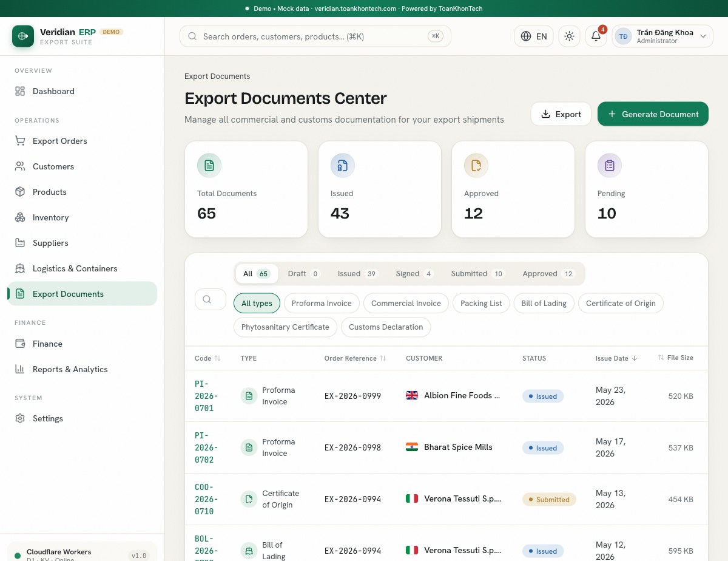The image size is (728, 561).
Task: Click the Settings gear icon
Action: click(x=20, y=418)
